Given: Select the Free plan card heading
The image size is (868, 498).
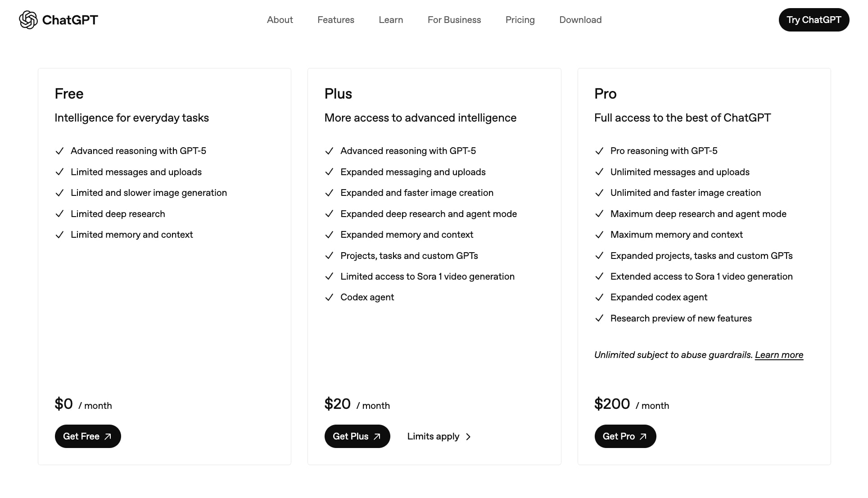Looking at the screenshot, I should 69,94.
